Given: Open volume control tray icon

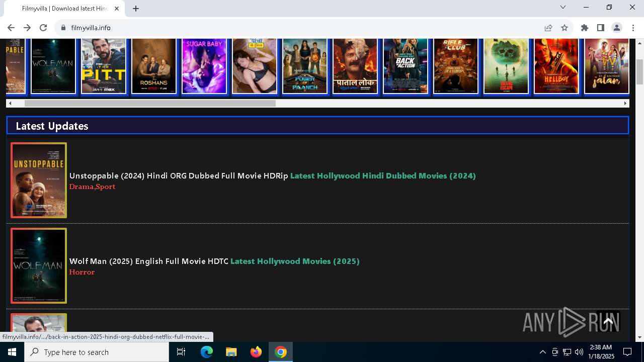Looking at the screenshot, I should pyautogui.click(x=579, y=352).
